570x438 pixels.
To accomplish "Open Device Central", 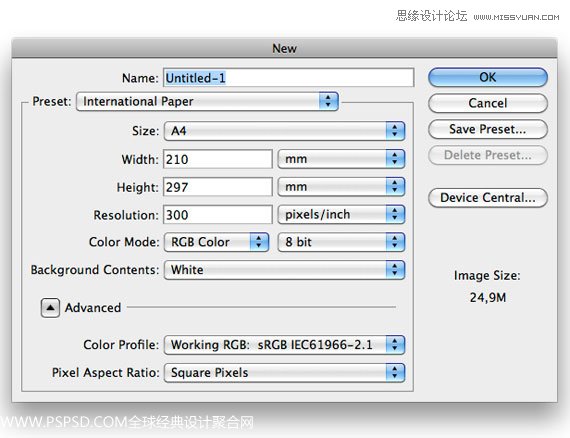I will pyautogui.click(x=487, y=198).
